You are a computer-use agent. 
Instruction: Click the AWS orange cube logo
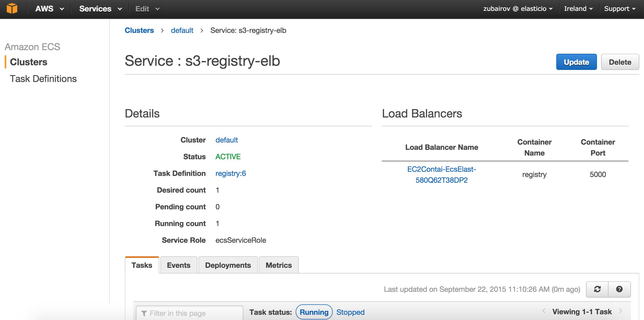point(12,9)
